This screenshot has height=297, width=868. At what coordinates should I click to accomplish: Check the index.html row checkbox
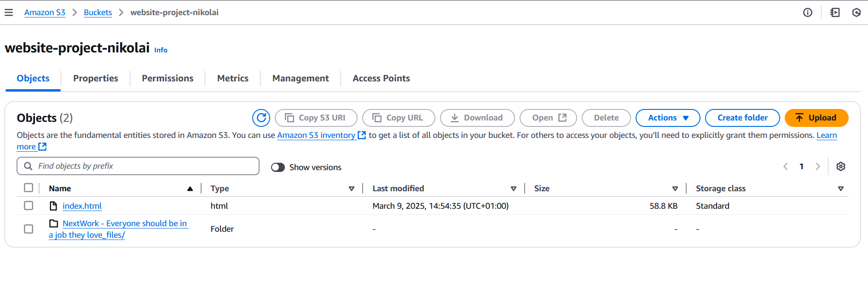(x=29, y=206)
